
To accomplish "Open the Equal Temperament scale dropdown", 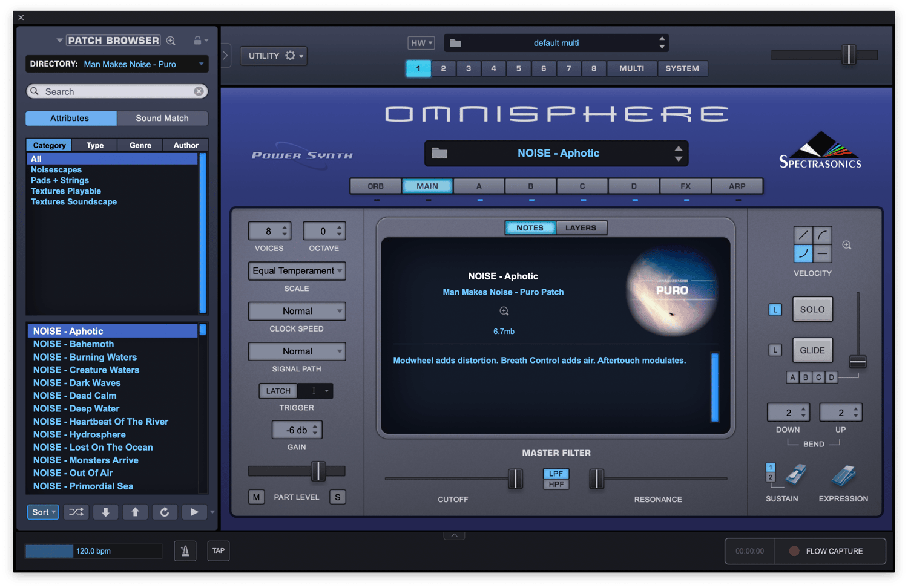I will pyautogui.click(x=297, y=271).
